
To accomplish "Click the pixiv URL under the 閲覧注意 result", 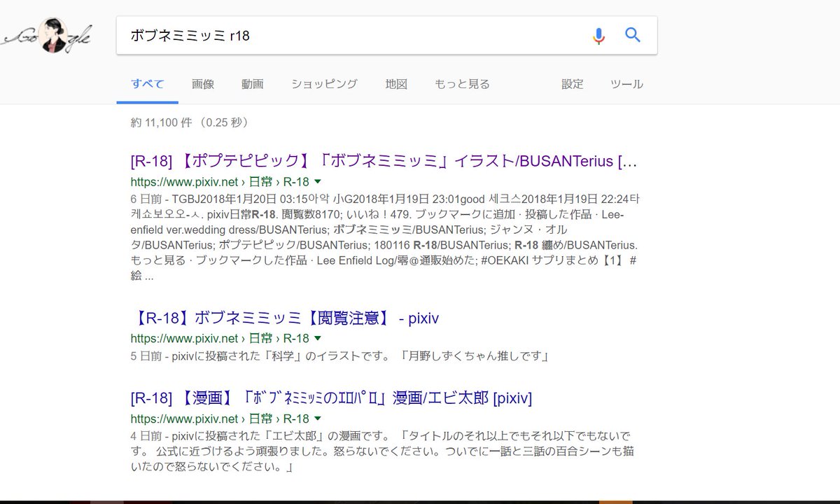I will point(219,338).
